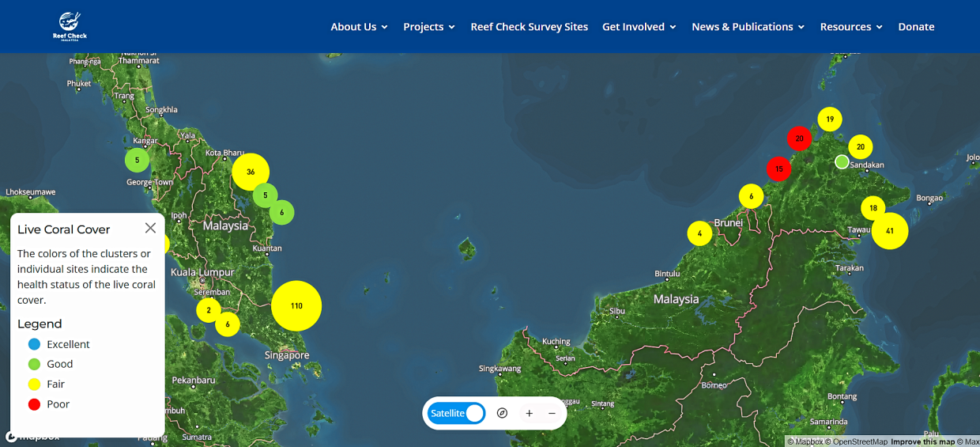Image resolution: width=980 pixels, height=447 pixels.
Task: Expand the Get Involved menu
Action: coord(639,27)
